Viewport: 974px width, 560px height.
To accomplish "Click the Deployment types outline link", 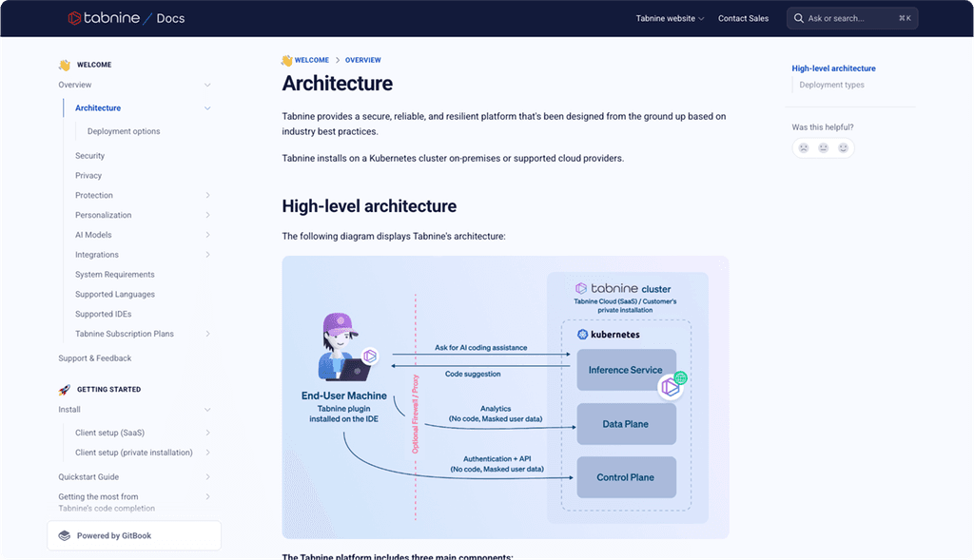I will tap(831, 85).
